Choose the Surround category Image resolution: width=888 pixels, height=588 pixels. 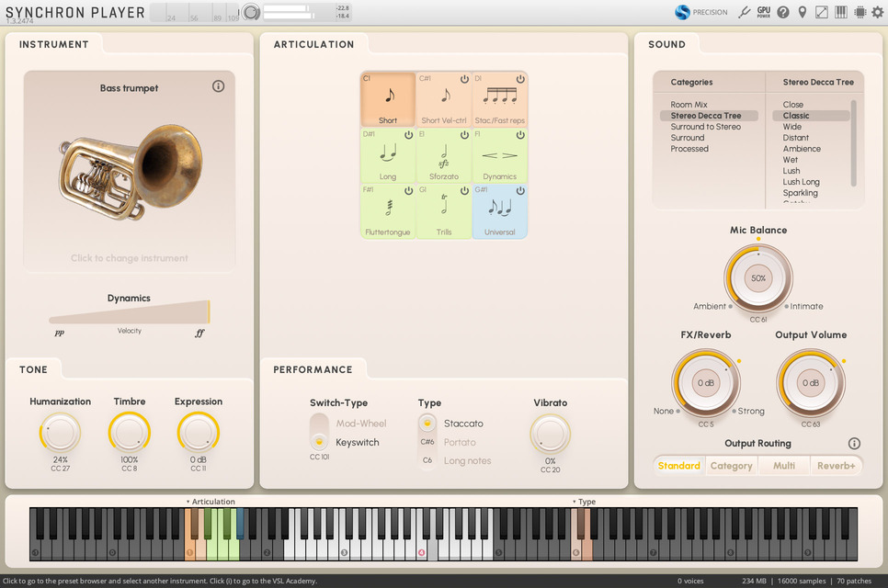688,138
